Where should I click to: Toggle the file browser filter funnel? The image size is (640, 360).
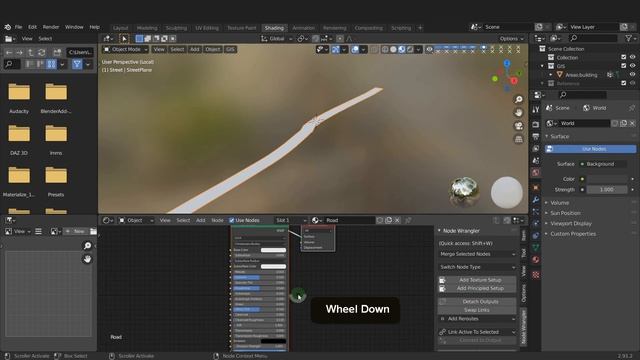[x=77, y=64]
